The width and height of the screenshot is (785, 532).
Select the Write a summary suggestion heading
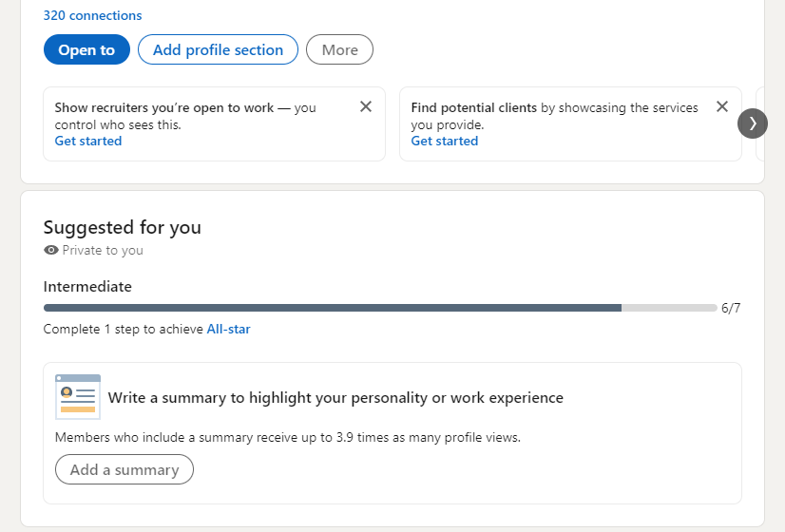(x=335, y=397)
